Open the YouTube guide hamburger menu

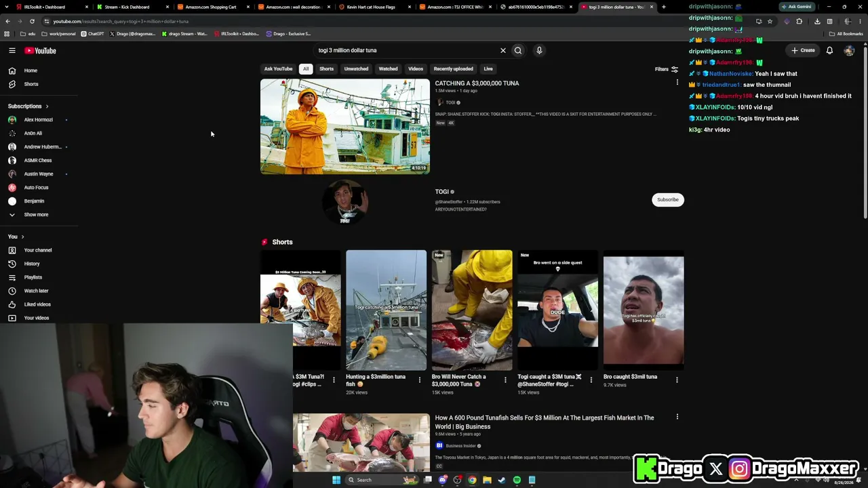(x=12, y=50)
